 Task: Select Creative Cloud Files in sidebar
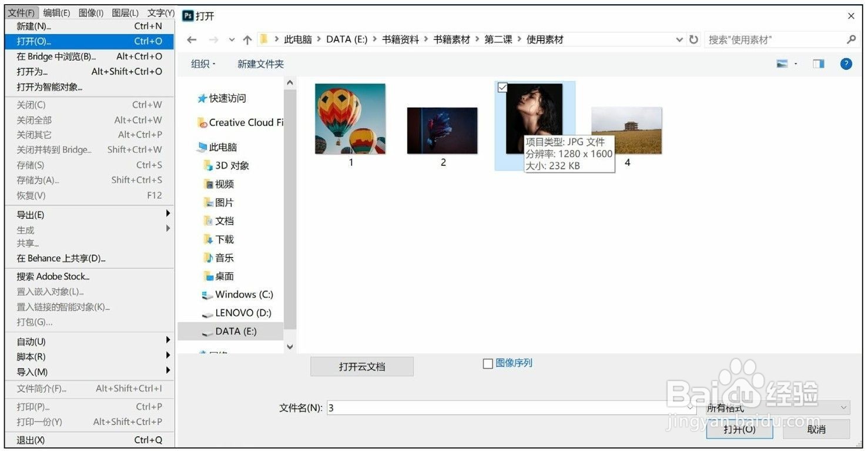coord(240,122)
